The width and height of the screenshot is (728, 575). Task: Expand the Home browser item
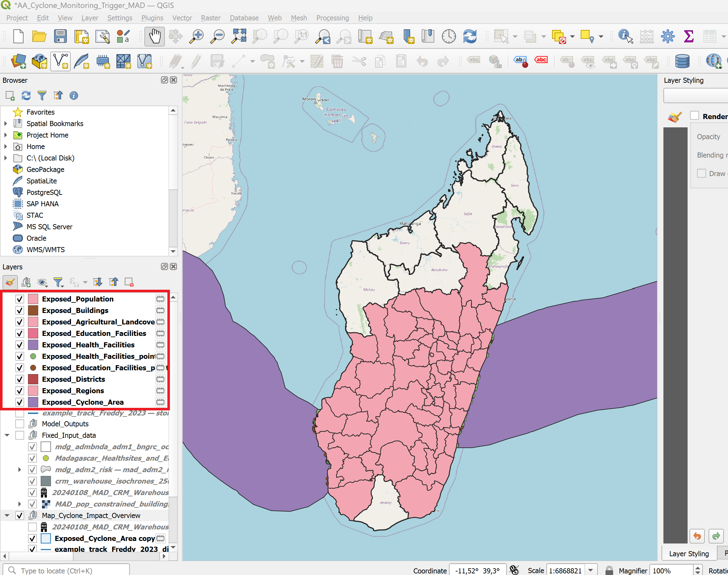click(x=5, y=146)
